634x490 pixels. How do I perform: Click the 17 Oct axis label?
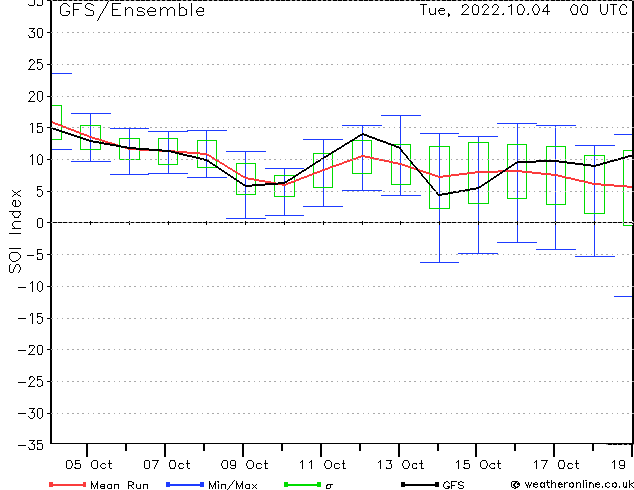[556, 465]
